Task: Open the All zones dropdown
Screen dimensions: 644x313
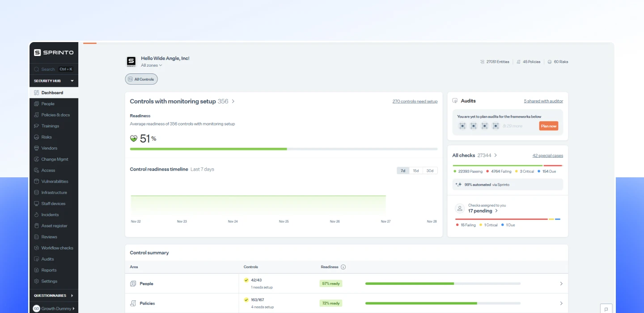Action: pyautogui.click(x=151, y=65)
